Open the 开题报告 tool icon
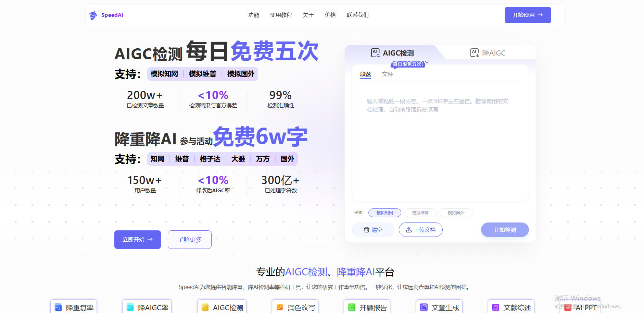This screenshot has height=313, width=644. (352, 307)
